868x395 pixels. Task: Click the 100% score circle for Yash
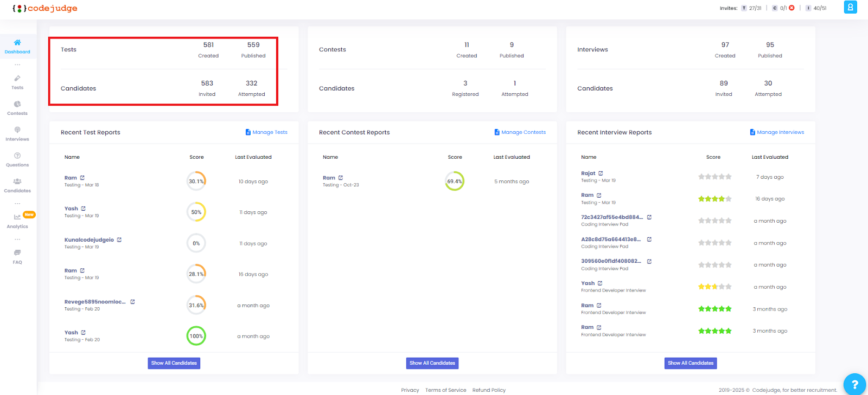(x=196, y=336)
